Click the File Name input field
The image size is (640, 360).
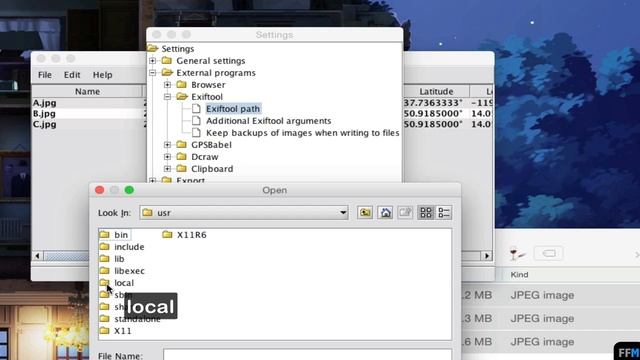[x=307, y=355]
